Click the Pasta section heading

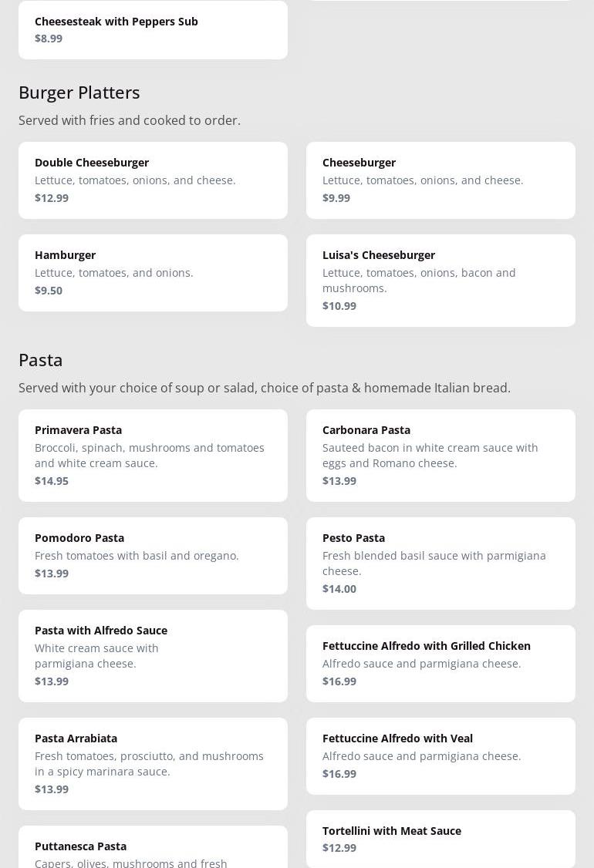coord(41,360)
